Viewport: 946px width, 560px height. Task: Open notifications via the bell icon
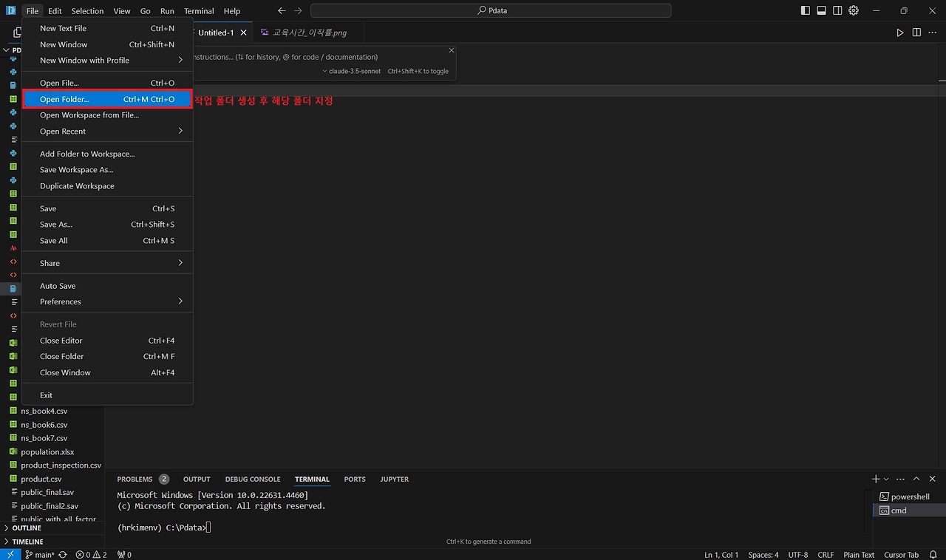tap(933, 554)
